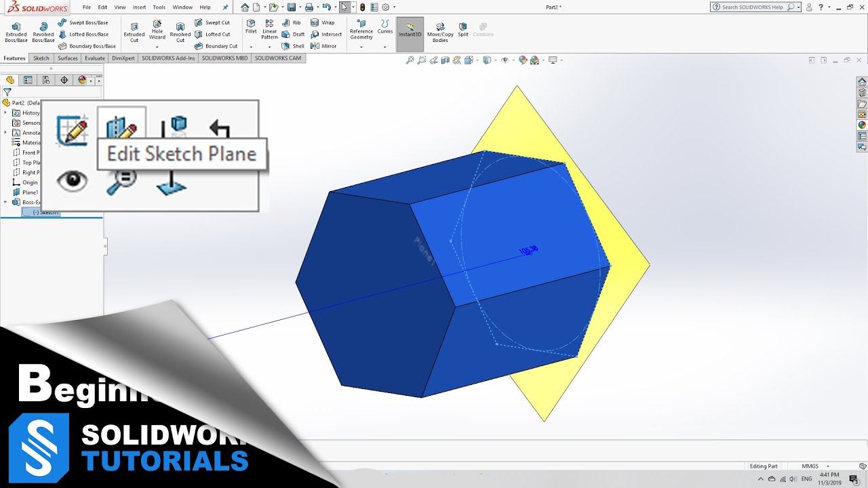Click the Lofted Cut command

tap(213, 34)
